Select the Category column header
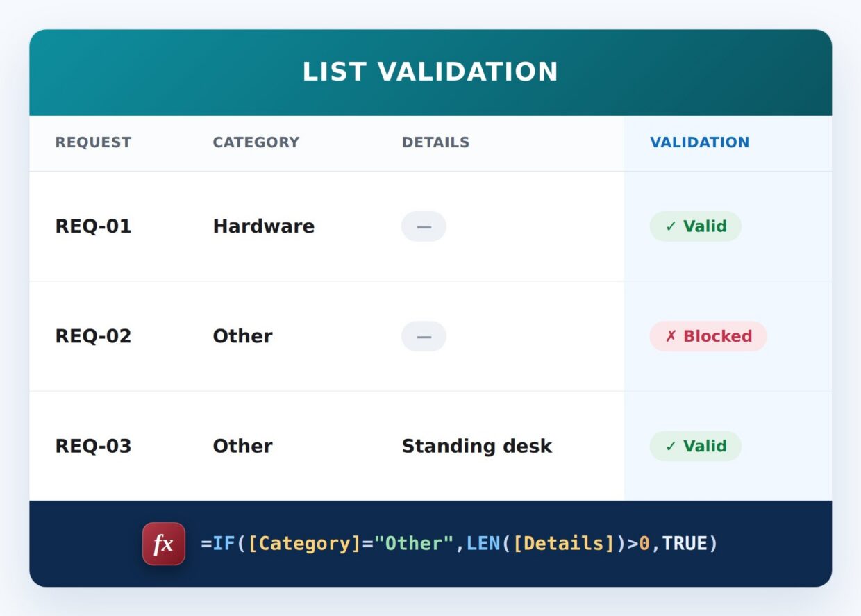Image resolution: width=861 pixels, height=616 pixels. pos(256,142)
